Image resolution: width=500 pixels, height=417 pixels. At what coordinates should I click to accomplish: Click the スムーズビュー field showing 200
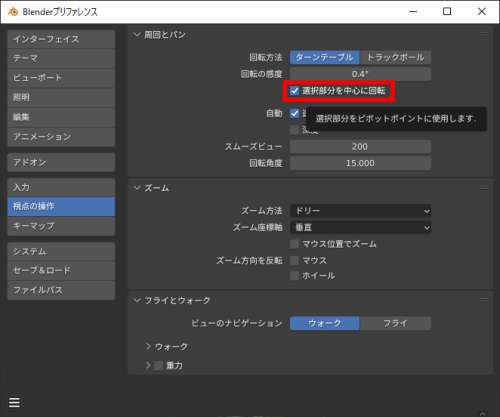(360, 147)
